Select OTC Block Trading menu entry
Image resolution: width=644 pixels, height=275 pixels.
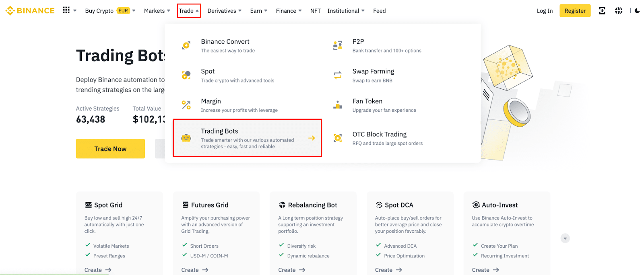[x=399, y=138]
